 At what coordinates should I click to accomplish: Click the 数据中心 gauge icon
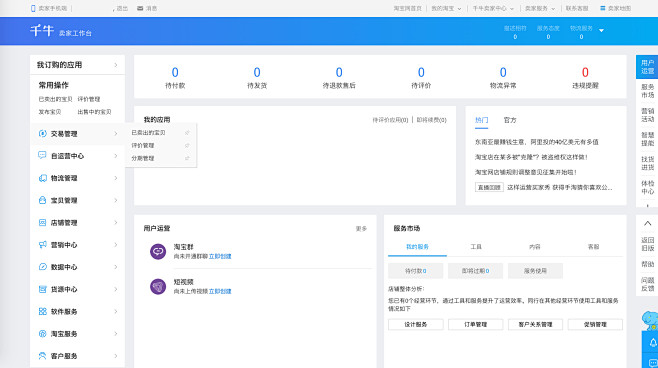click(x=42, y=267)
